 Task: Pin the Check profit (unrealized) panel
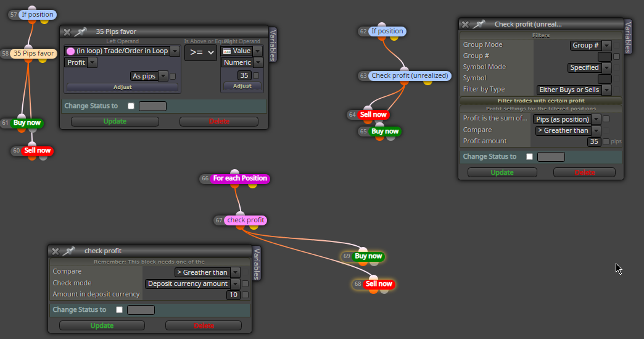479,24
